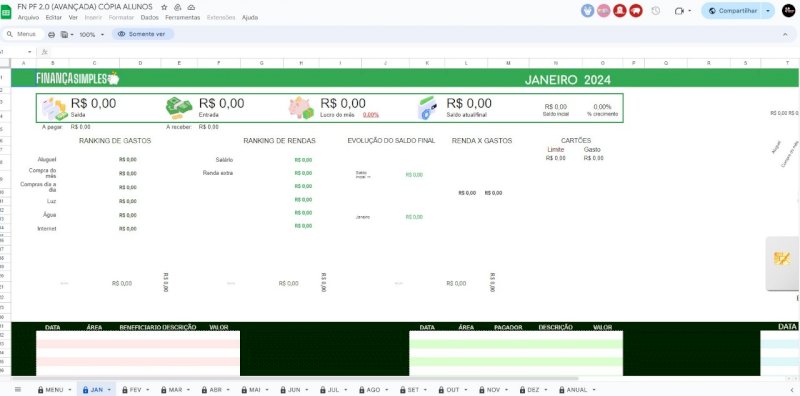Click the piggy bank image
This screenshot has width=800, height=396.
tap(301, 108)
